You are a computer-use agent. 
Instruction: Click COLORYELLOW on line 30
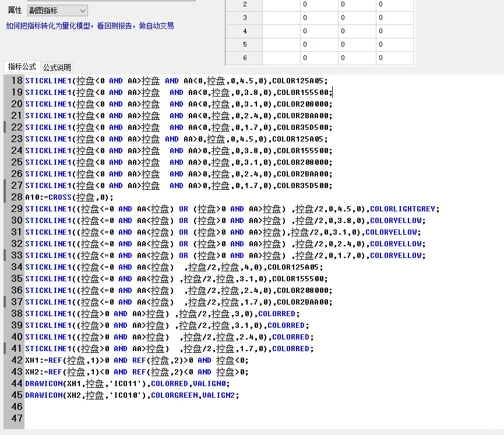(x=396, y=220)
